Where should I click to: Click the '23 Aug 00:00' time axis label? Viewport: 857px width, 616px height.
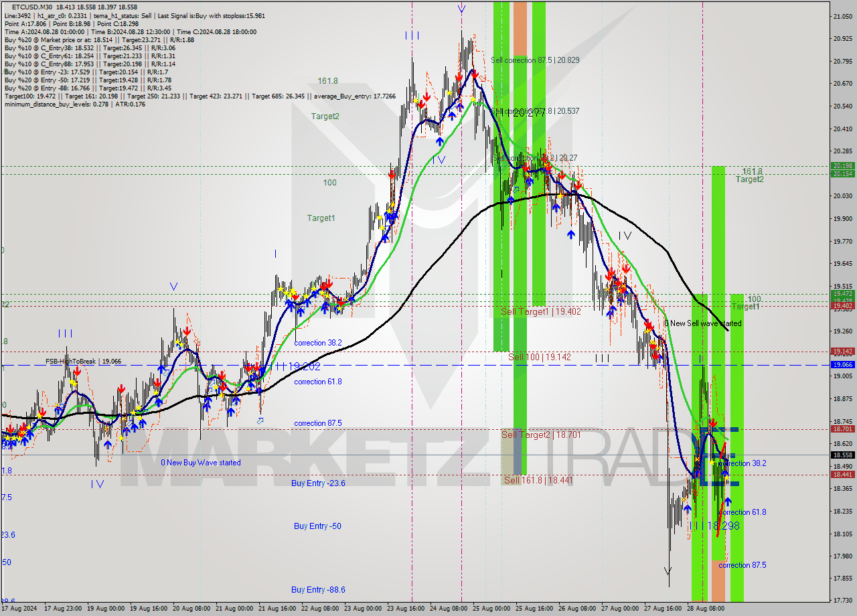point(362,609)
